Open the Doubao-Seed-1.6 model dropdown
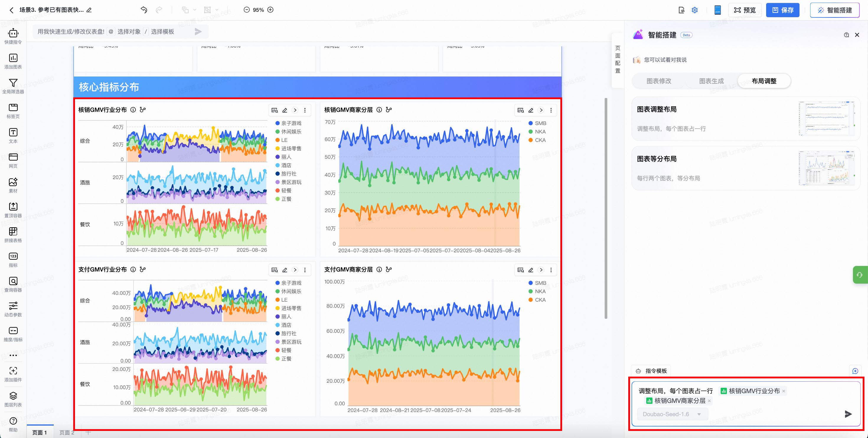The width and height of the screenshot is (868, 438). click(672, 414)
